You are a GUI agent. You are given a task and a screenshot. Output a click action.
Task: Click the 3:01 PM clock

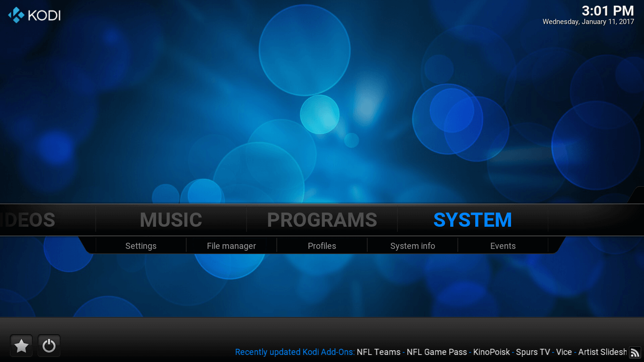pos(608,10)
